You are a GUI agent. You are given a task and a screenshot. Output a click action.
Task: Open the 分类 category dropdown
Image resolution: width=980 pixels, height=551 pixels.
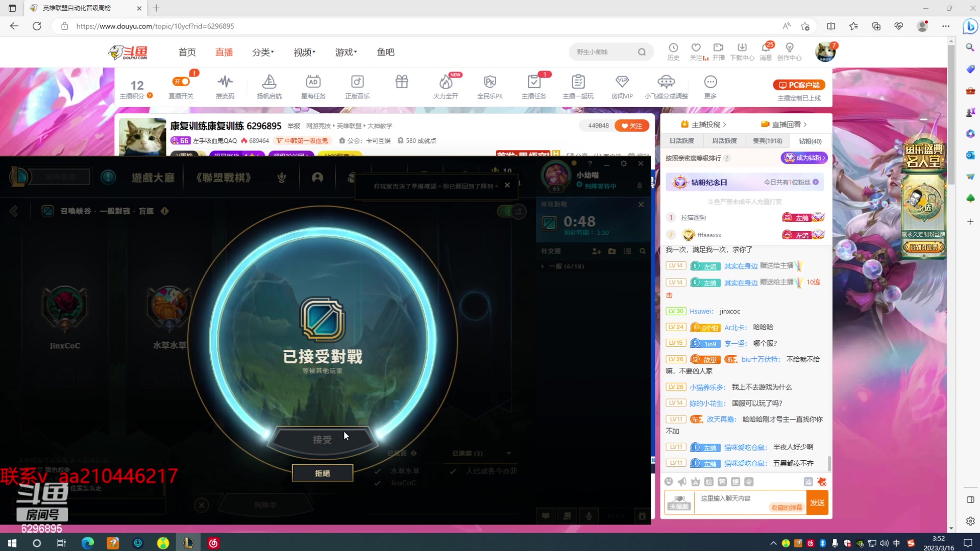[263, 52]
